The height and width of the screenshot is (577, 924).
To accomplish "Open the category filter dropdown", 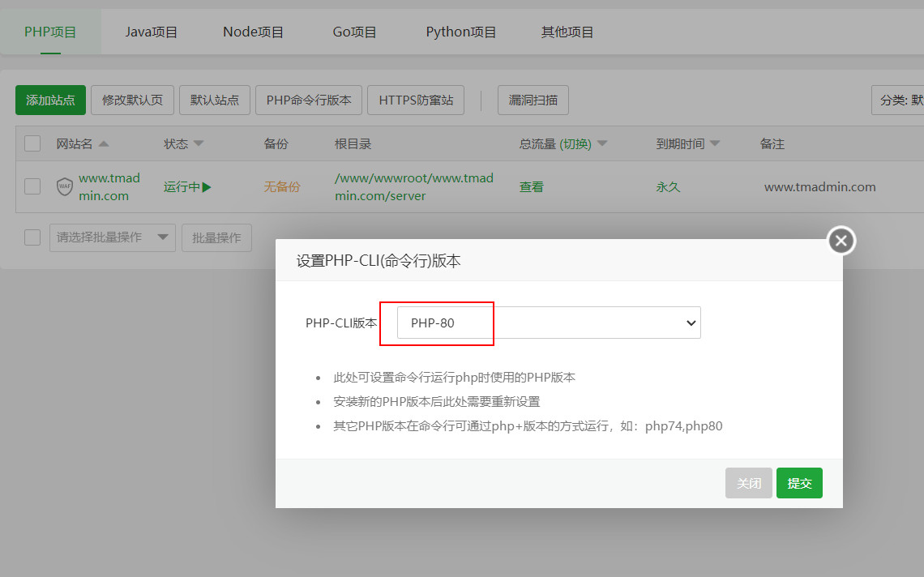I will click(900, 100).
